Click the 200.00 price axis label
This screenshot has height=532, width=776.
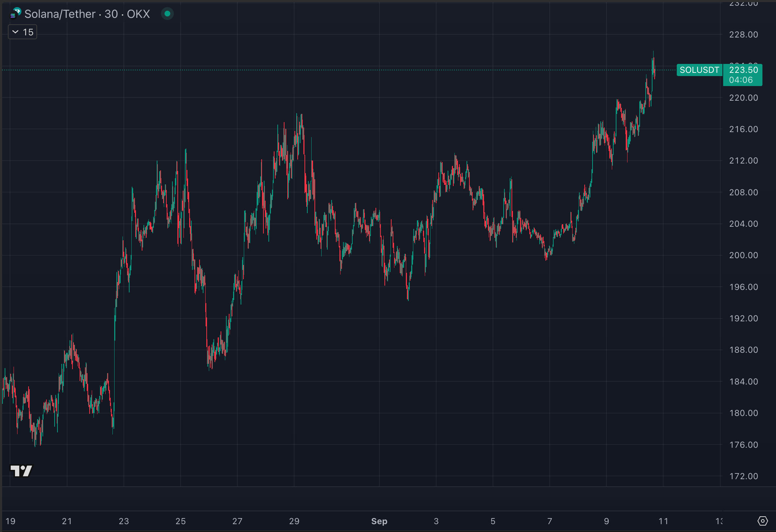click(743, 255)
